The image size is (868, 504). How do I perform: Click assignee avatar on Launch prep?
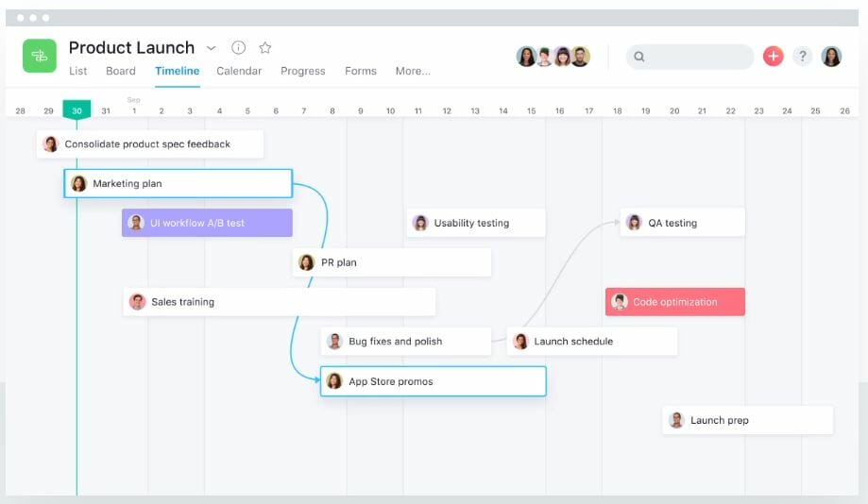coord(676,420)
